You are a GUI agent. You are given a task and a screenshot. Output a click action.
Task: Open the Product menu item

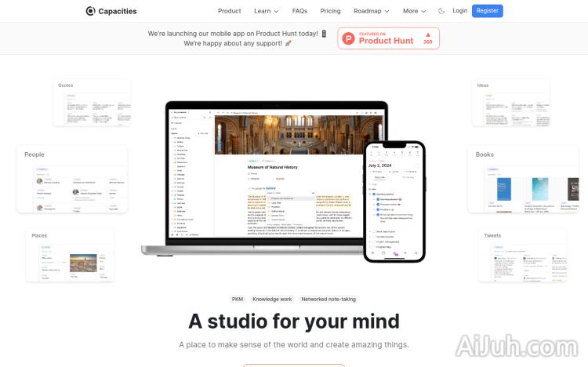[229, 11]
